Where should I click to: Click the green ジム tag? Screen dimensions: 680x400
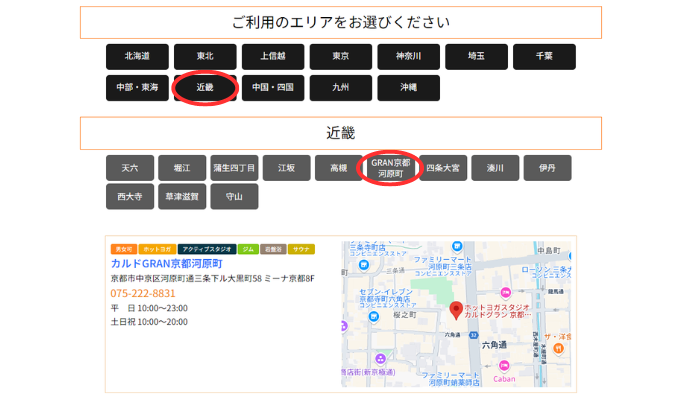248,249
